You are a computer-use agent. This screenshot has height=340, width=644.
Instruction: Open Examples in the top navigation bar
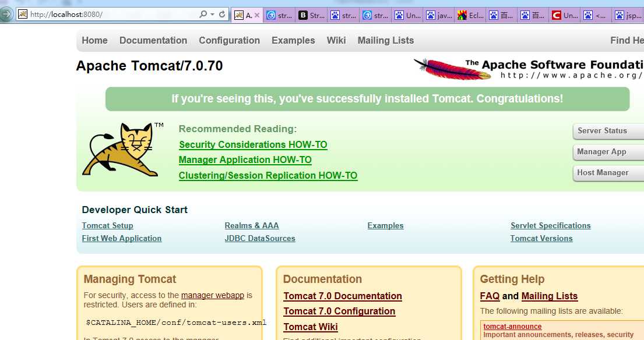[293, 40]
